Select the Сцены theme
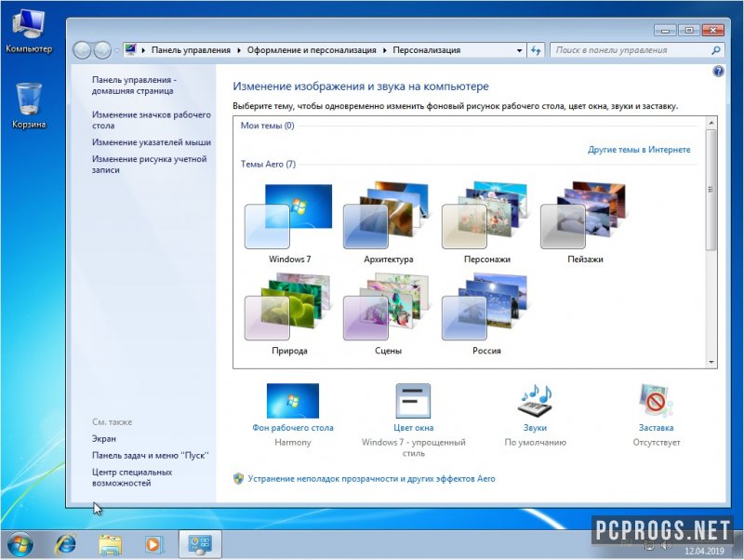This screenshot has height=560, width=744. point(388,313)
